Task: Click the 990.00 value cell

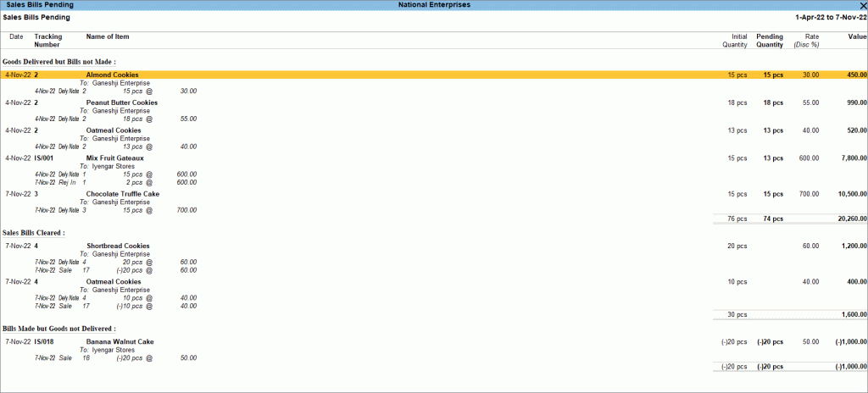Action: [x=857, y=102]
